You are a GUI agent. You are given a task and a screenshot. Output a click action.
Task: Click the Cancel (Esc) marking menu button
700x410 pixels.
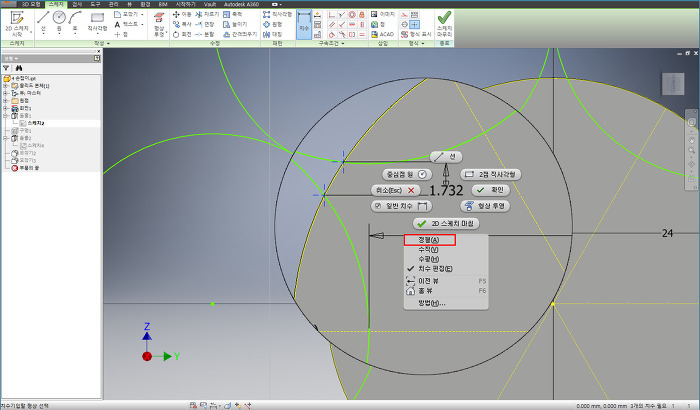click(x=396, y=190)
